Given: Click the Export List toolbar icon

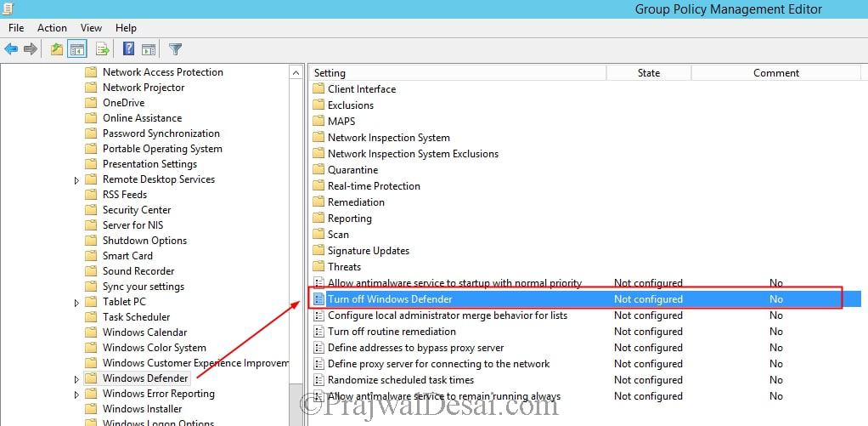Looking at the screenshot, I should click(x=103, y=49).
